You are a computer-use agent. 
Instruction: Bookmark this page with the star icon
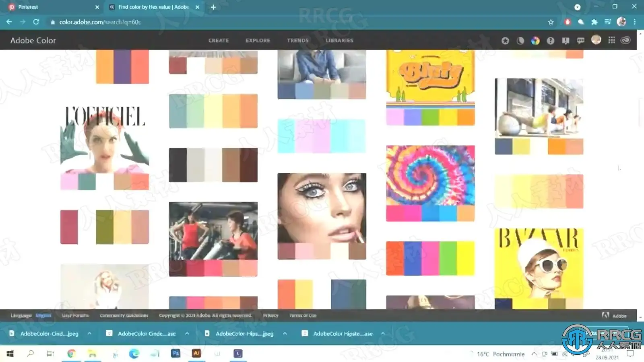pos(551,22)
